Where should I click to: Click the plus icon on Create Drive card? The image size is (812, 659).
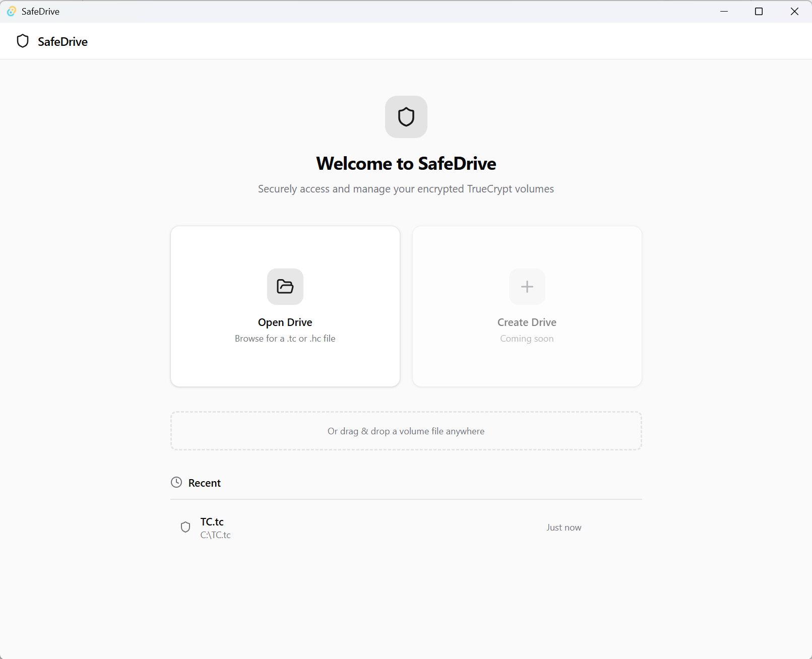pos(527,287)
